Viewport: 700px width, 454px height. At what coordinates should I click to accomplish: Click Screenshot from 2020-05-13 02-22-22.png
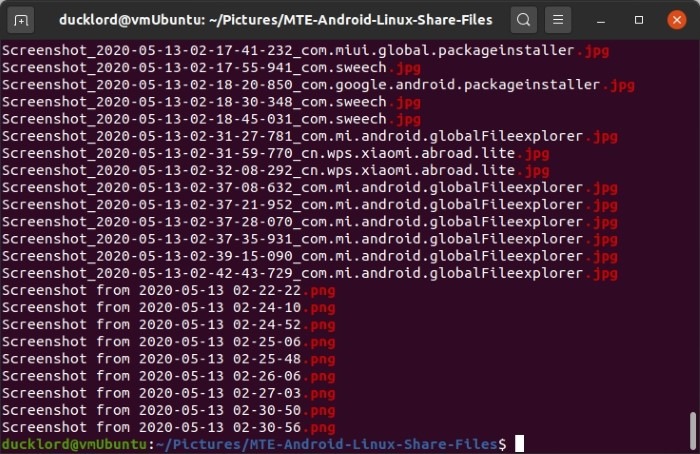[x=168, y=289]
